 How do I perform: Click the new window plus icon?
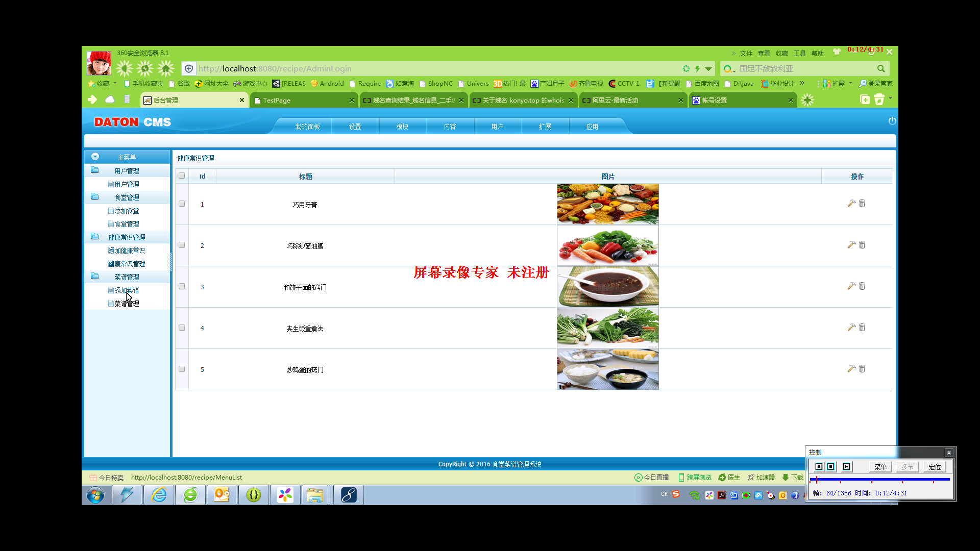(x=865, y=99)
